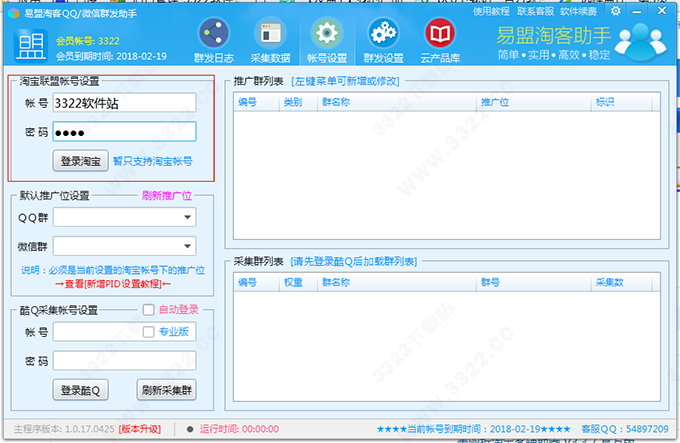Click the 标识 column header
Screen dimensions: 680x443
point(621,102)
